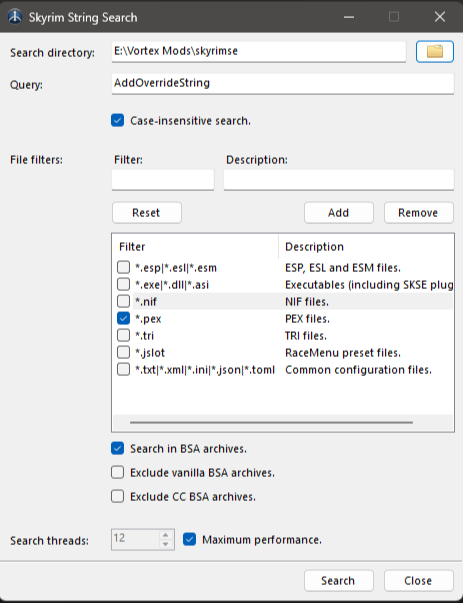Image resolution: width=463 pixels, height=603 pixels.
Task: Enable the *.txt|*.xml|*.ini filter checkbox
Action: pos(123,370)
